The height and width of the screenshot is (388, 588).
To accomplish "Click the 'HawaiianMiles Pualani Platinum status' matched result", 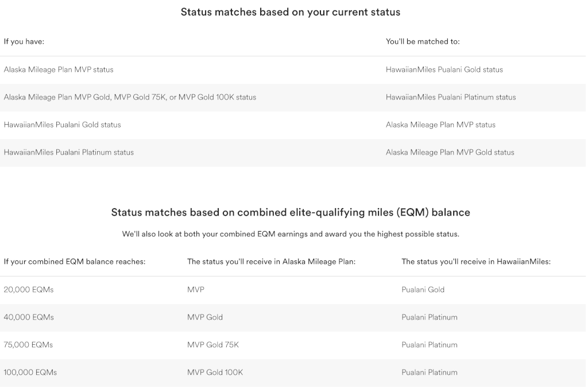I will 451,98.
